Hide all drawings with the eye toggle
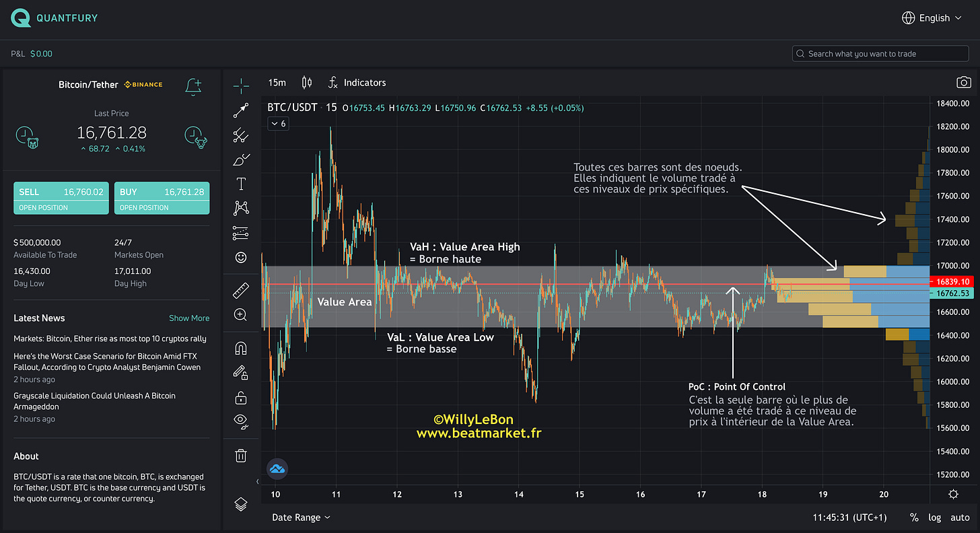This screenshot has height=533, width=980. point(241,422)
